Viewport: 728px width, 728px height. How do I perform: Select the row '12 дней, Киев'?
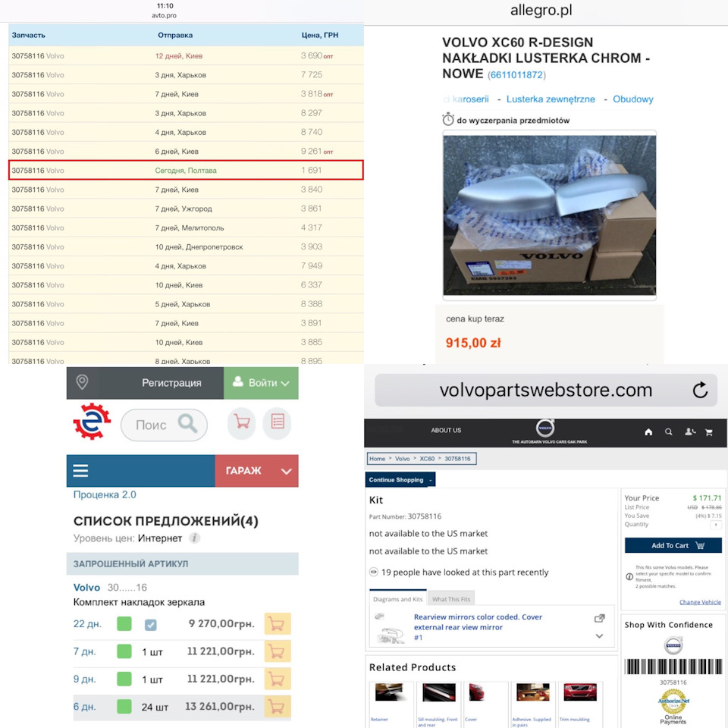coord(186,55)
